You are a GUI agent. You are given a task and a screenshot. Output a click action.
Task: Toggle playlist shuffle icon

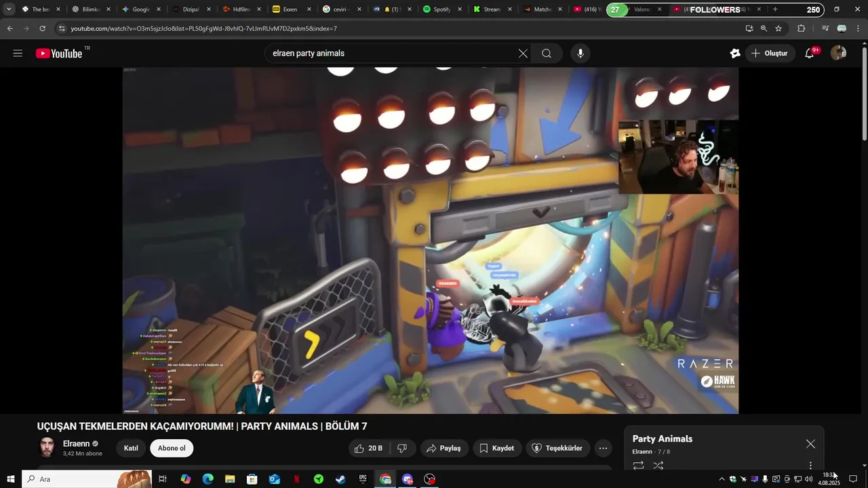pos(658,466)
